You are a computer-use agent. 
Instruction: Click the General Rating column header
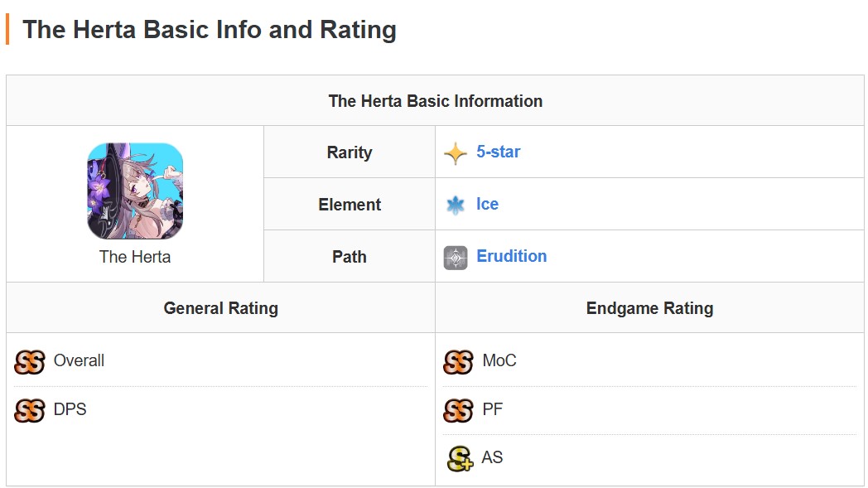pyautogui.click(x=221, y=308)
